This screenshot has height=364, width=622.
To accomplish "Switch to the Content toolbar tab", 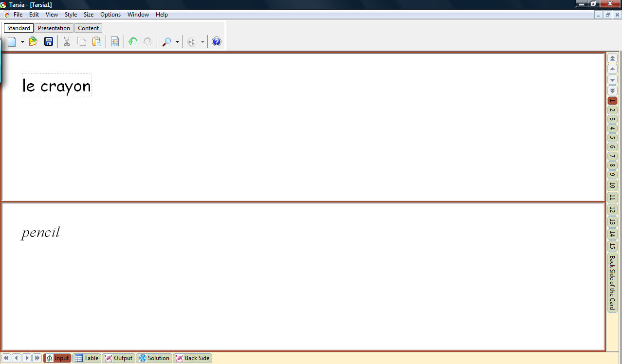I will click(88, 28).
